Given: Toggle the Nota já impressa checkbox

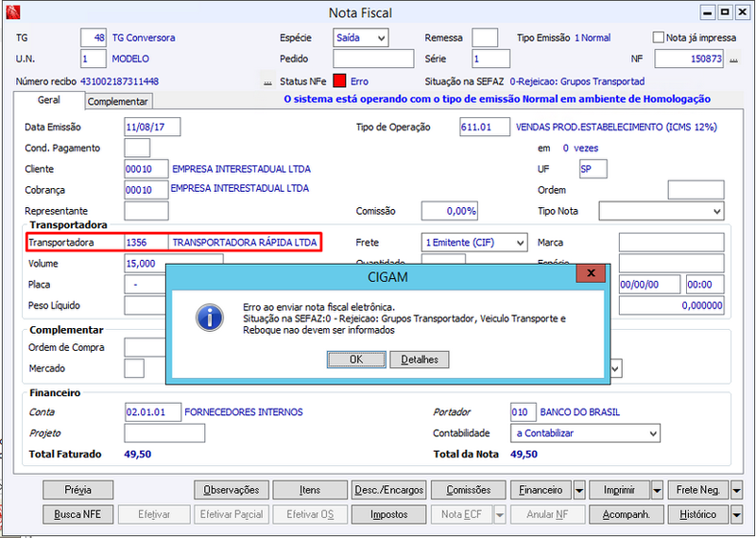Looking at the screenshot, I should [658, 37].
